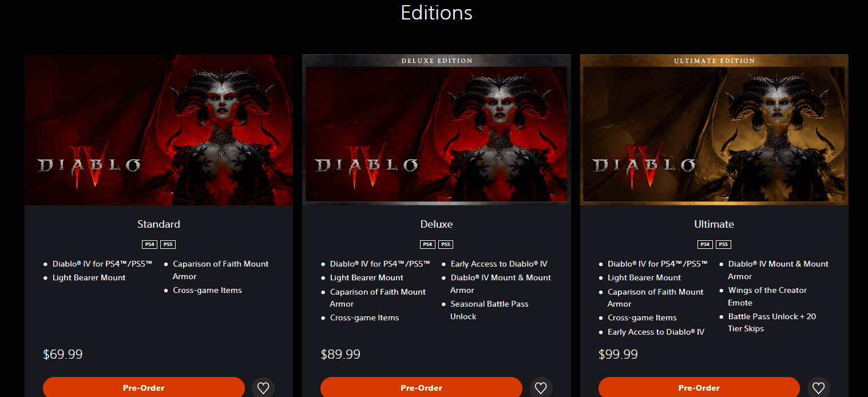Toggle the Deluxe edition wishlist heart
The height and width of the screenshot is (397, 868).
pyautogui.click(x=541, y=388)
